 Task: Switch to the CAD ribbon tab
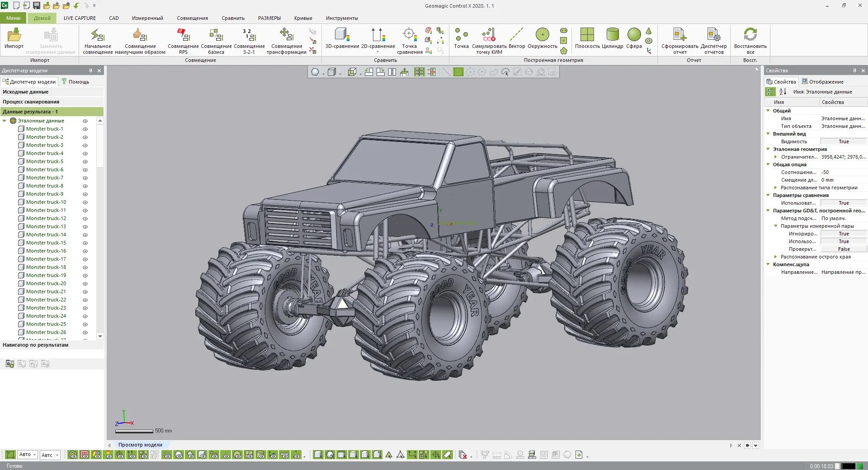[114, 18]
